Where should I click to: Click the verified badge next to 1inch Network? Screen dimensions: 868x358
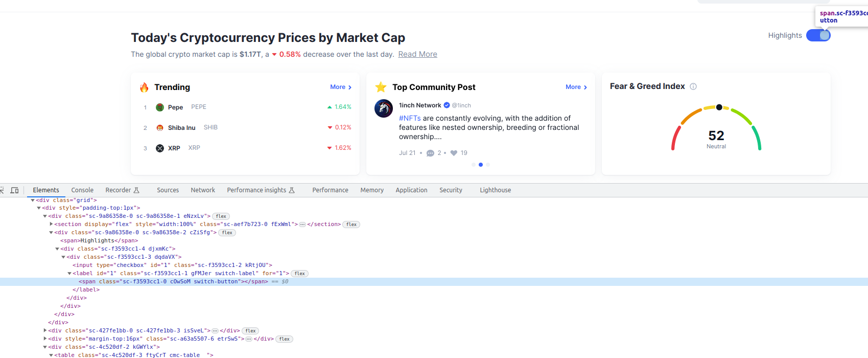tap(447, 105)
